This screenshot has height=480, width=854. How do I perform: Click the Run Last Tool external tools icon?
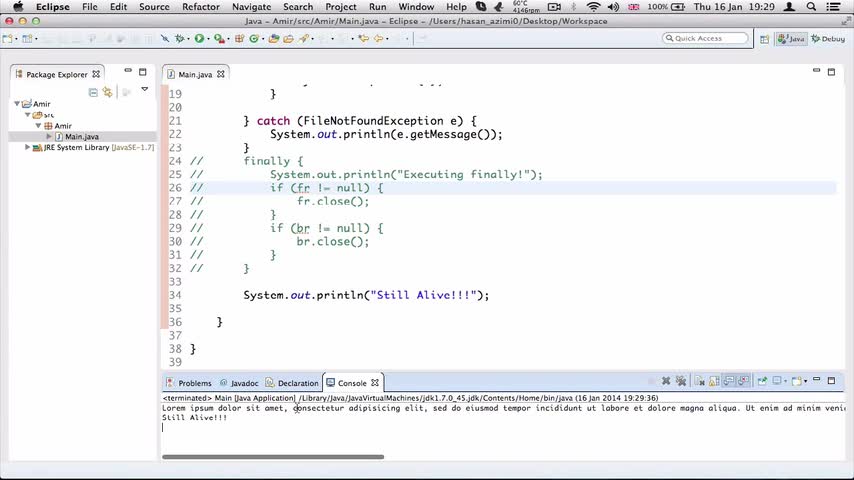tap(219, 39)
